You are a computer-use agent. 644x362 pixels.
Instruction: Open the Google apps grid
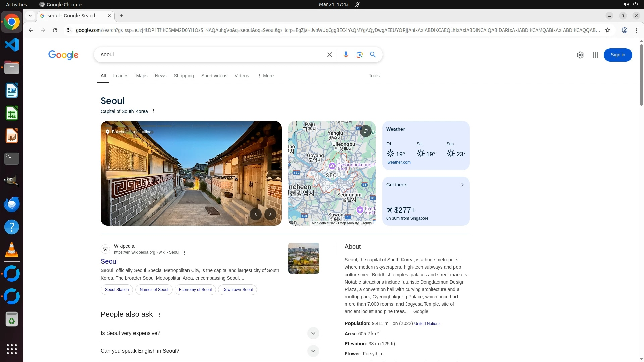(x=595, y=55)
